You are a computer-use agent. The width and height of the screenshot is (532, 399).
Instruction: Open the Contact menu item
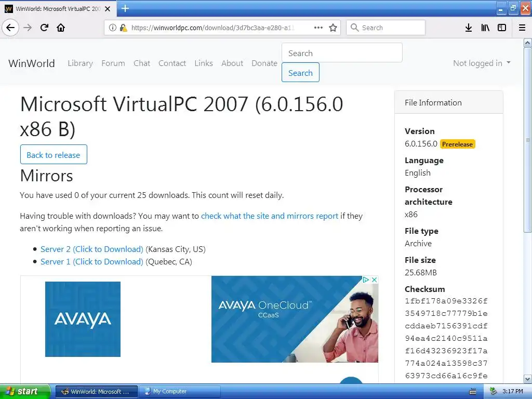tap(172, 63)
